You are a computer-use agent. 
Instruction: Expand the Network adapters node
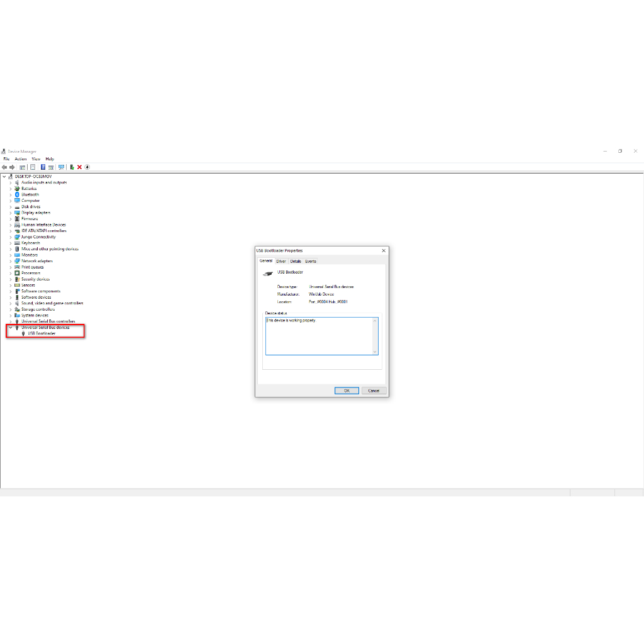[10, 261]
